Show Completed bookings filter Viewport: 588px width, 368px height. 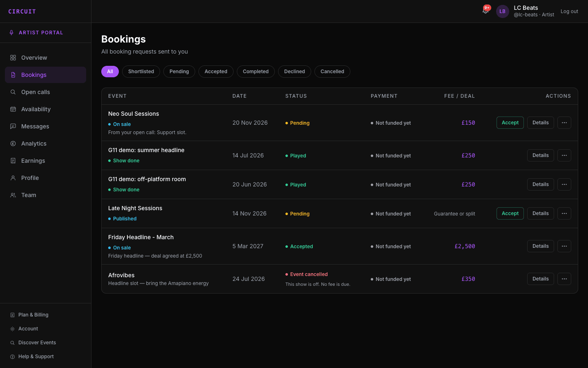point(256,72)
